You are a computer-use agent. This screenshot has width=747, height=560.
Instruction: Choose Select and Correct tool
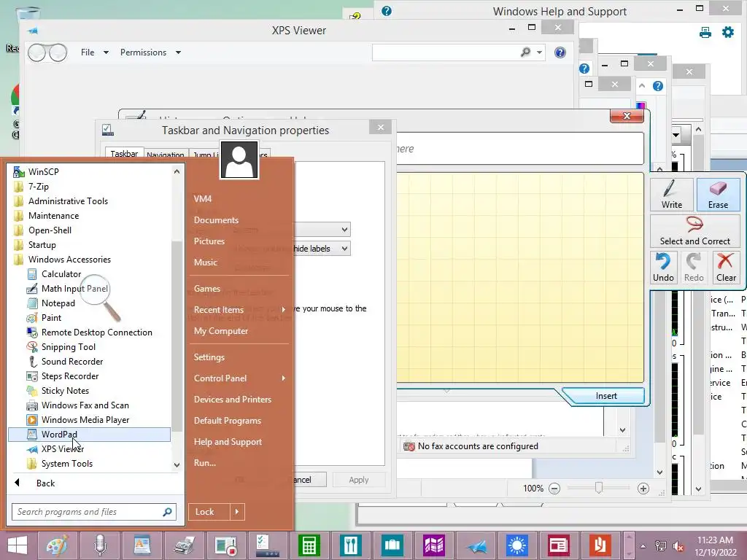point(695,231)
